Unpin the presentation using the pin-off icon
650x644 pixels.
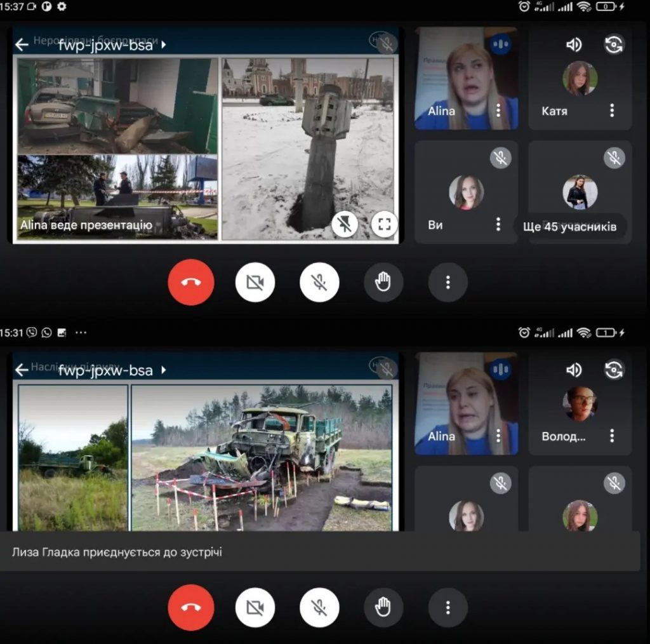(x=345, y=224)
